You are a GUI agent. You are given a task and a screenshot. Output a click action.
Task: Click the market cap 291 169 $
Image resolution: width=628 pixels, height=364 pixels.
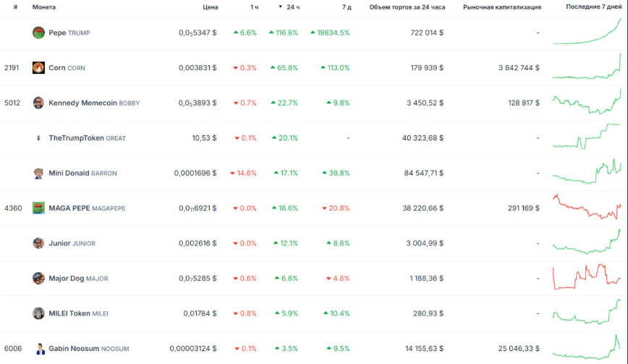point(524,208)
